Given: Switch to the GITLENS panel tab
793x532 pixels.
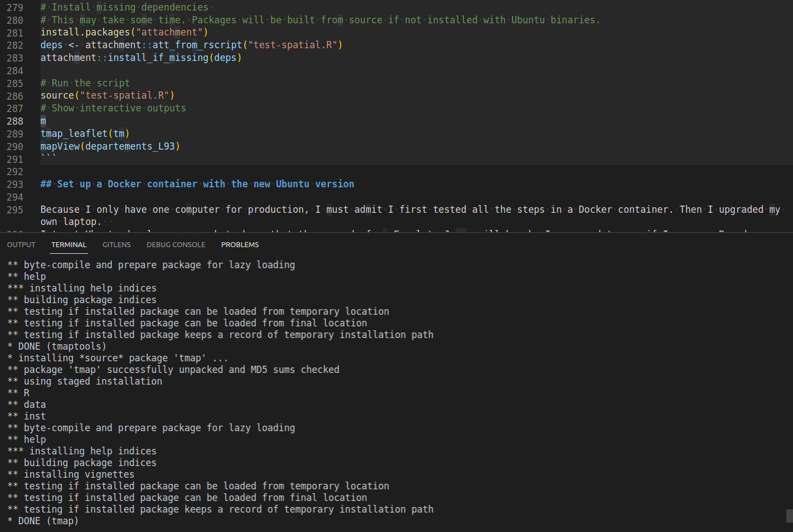Looking at the screenshot, I should click(116, 244).
